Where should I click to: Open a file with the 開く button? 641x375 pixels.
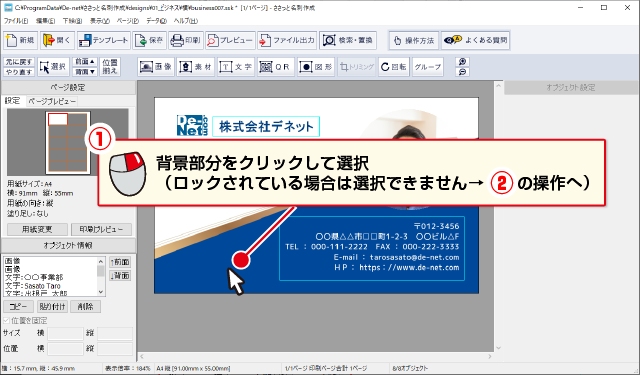point(57,40)
